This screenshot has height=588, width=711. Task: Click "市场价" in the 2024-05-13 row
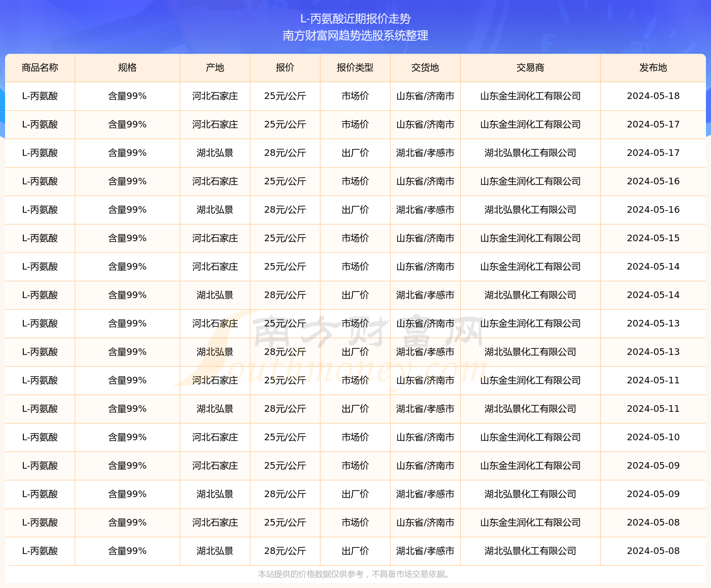click(355, 323)
